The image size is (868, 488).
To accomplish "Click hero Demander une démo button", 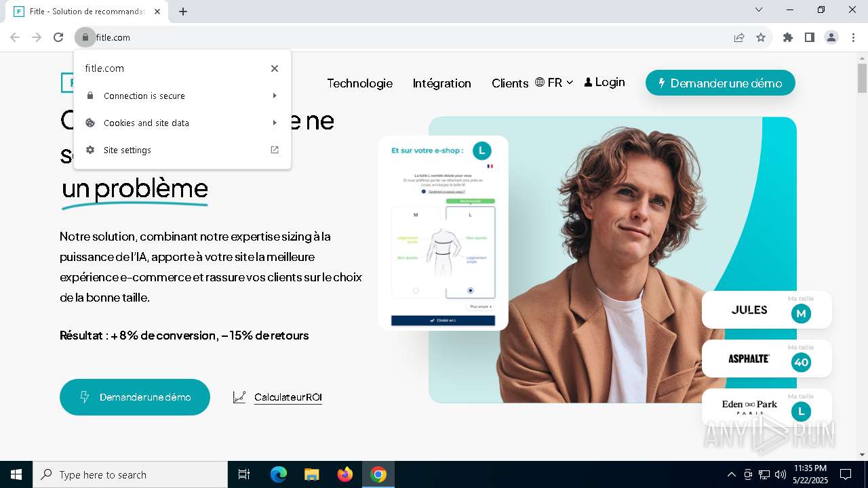I will [135, 397].
